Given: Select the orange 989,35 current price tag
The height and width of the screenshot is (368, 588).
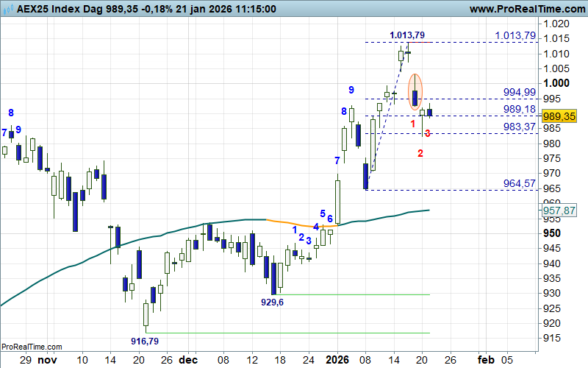Looking at the screenshot, I should pos(559,116).
